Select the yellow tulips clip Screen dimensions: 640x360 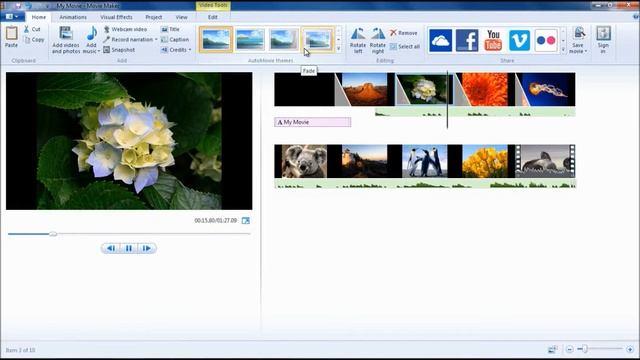[x=484, y=161]
